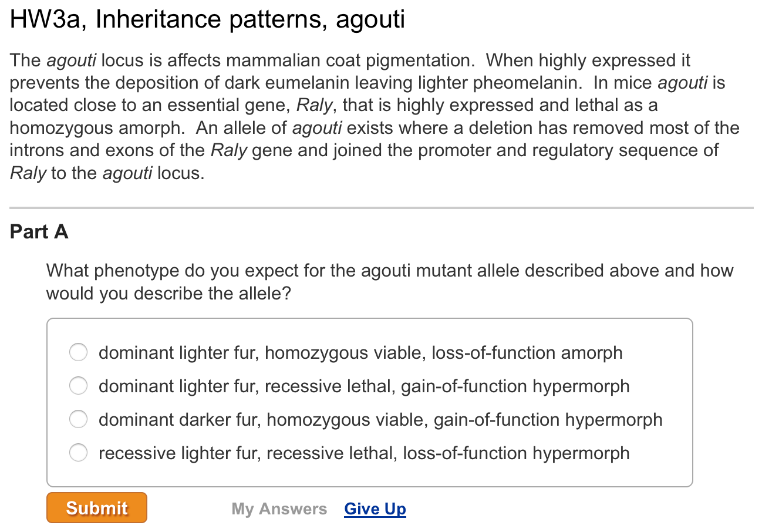Click the orange Submit button
Screen dimensions: 762x532
96,507
